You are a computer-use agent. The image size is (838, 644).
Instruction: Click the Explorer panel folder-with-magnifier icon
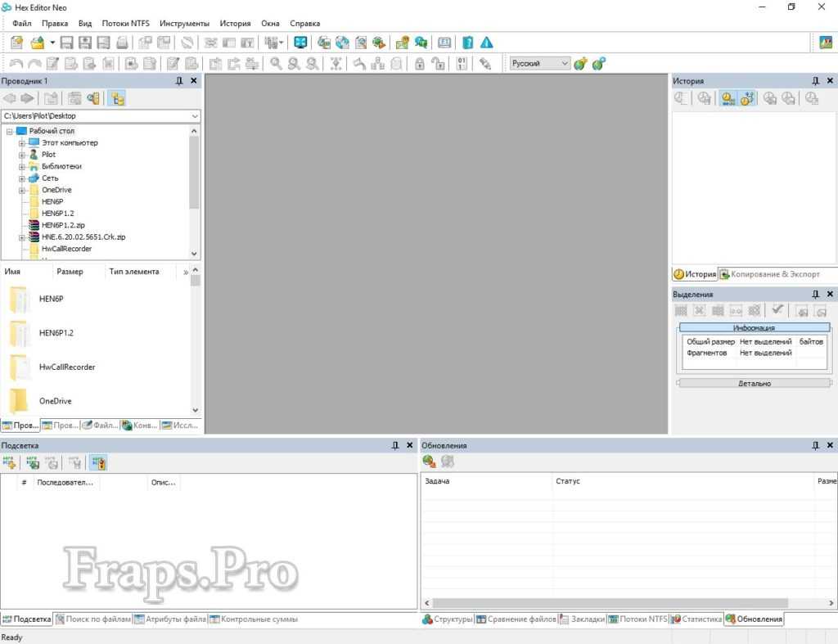click(x=93, y=98)
